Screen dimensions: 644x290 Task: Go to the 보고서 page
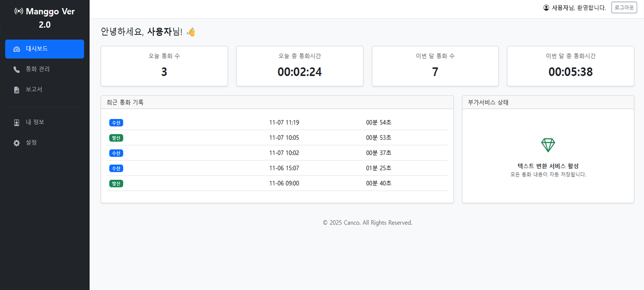coord(34,89)
